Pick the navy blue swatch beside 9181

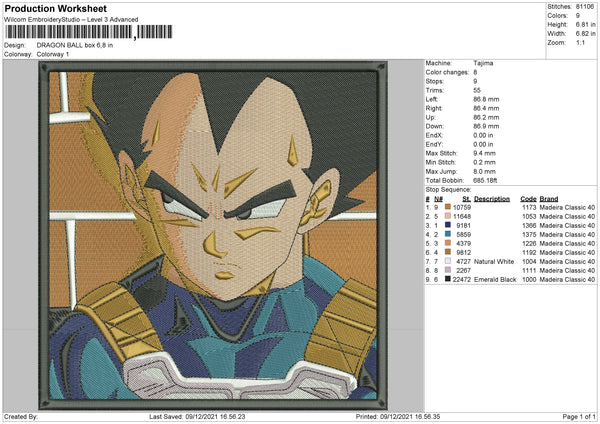click(447, 225)
